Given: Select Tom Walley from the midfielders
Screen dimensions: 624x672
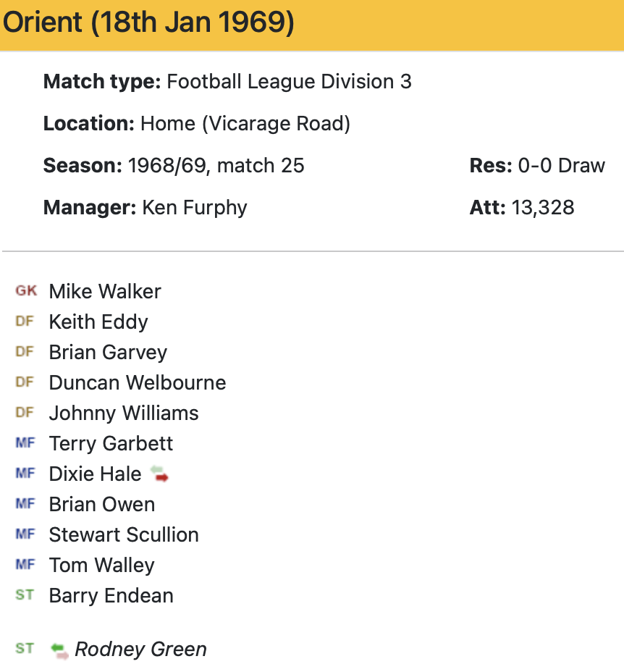Looking at the screenshot, I should coord(101,565).
